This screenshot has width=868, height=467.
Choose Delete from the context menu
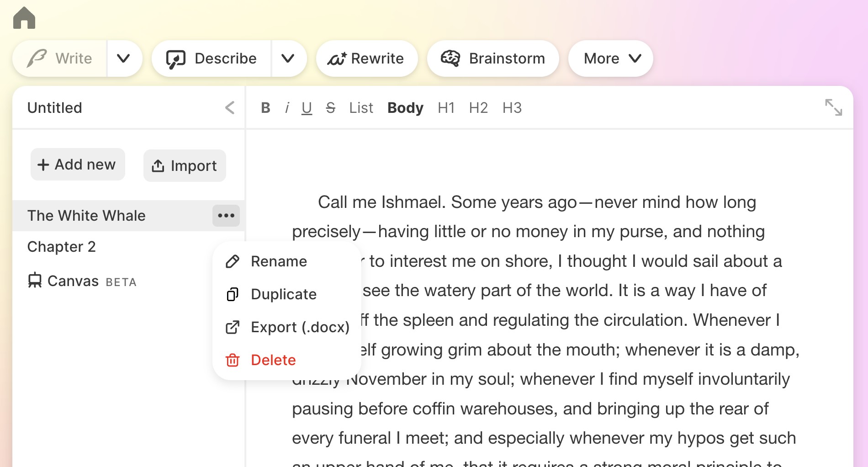pos(273,360)
